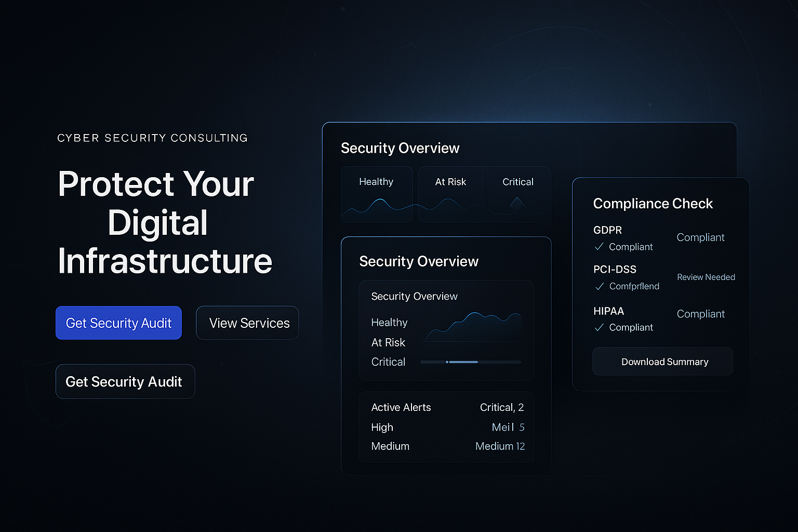
Task: Click the Medium alerts count of 12
Action: [500, 446]
